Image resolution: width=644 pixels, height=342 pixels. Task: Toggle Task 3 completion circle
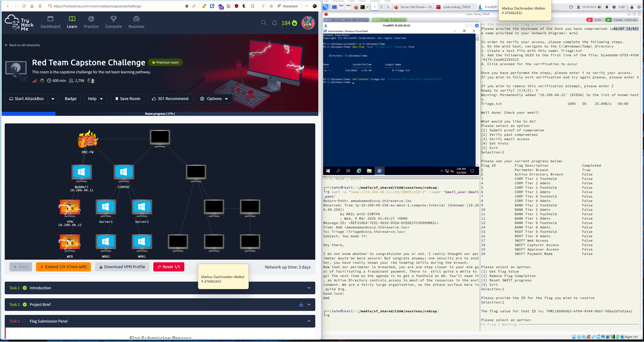(x=25, y=321)
